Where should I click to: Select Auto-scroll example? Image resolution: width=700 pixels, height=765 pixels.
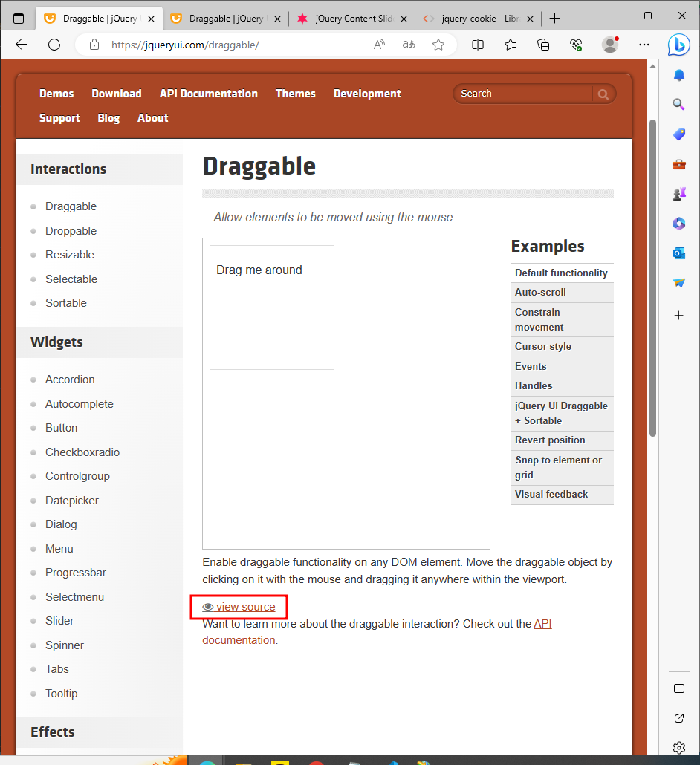(x=562, y=292)
